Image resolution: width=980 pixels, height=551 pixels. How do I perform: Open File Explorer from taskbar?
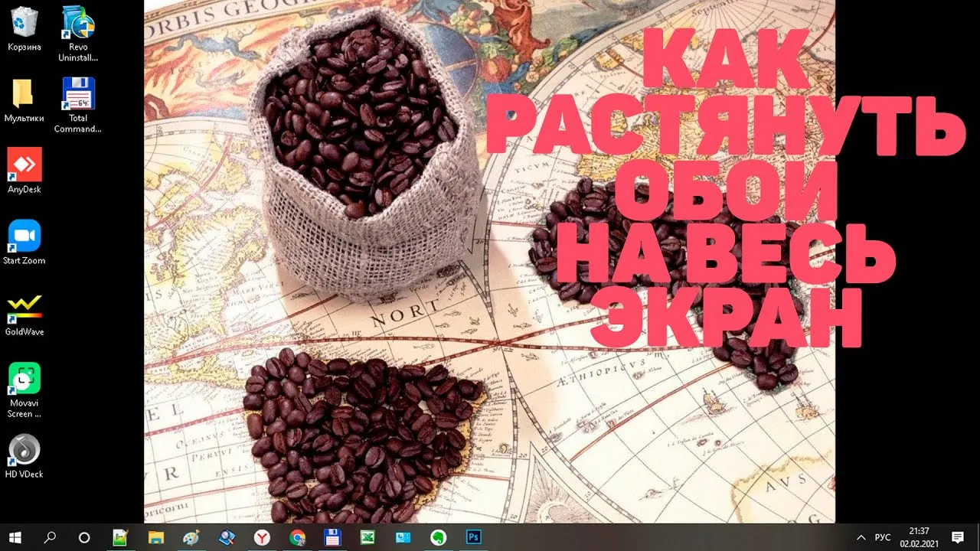tap(155, 537)
